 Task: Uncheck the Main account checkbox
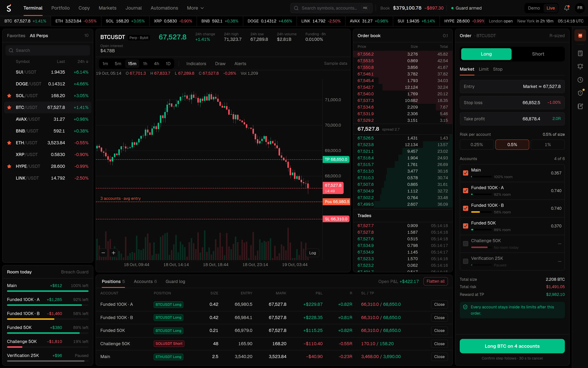pos(466,173)
